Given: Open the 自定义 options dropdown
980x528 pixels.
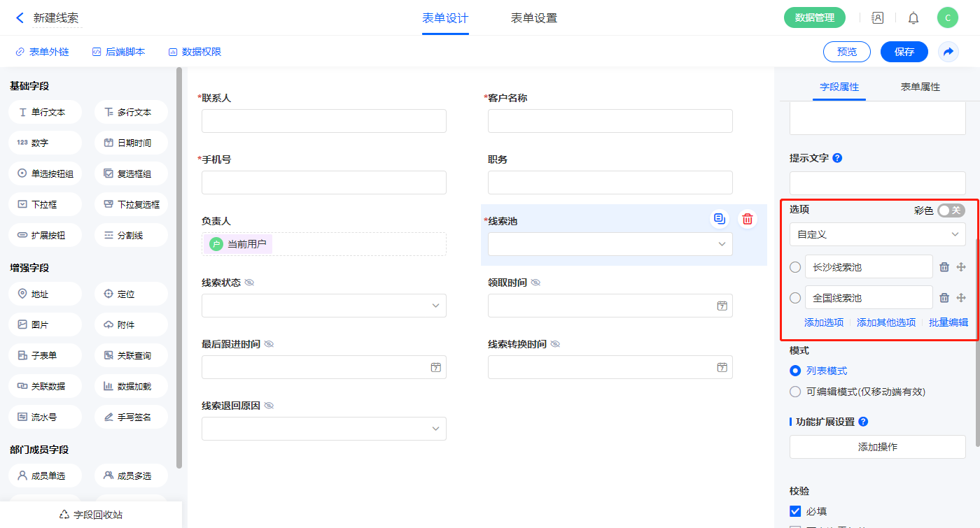Looking at the screenshot, I should pyautogui.click(x=877, y=234).
